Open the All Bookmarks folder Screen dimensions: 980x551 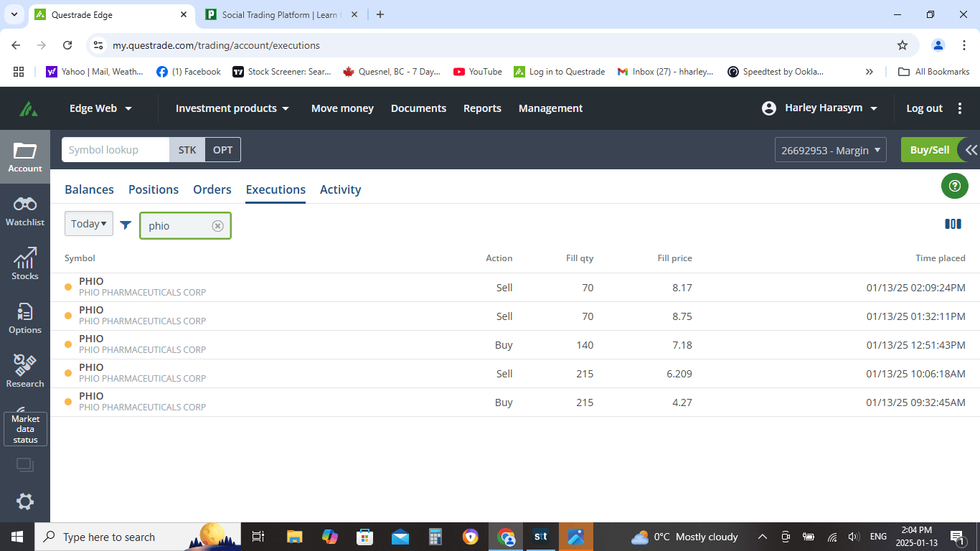coord(934,72)
